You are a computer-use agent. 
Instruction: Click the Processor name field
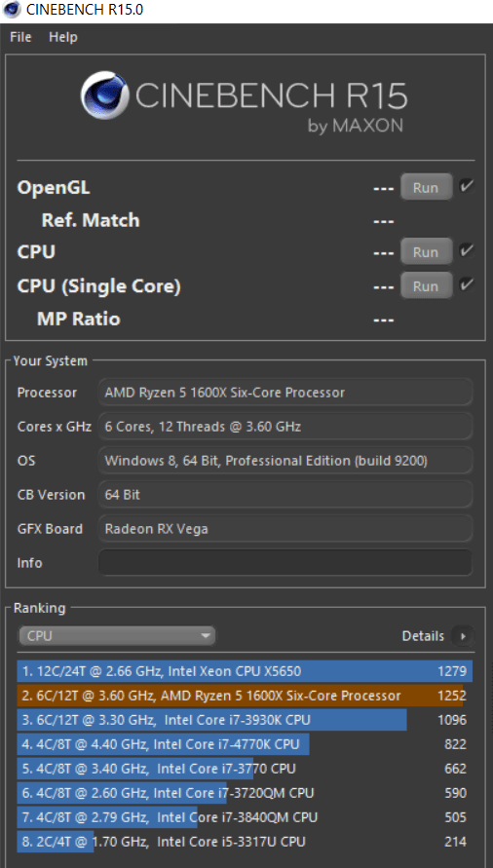285,393
